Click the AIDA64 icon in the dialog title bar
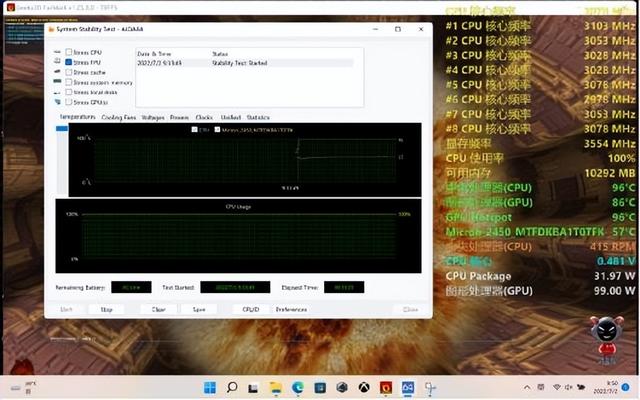This screenshot has width=640, height=400. click(x=51, y=29)
